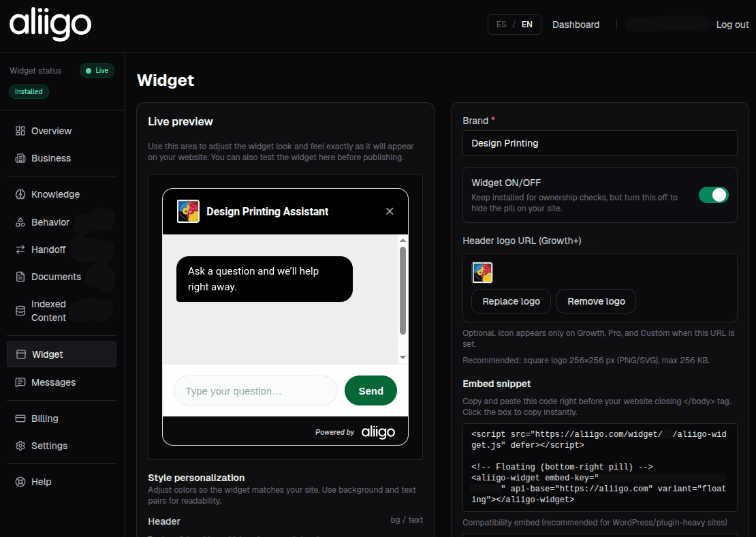Click the Send button in the preview
Image resolution: width=756 pixels, height=537 pixels.
tap(371, 390)
